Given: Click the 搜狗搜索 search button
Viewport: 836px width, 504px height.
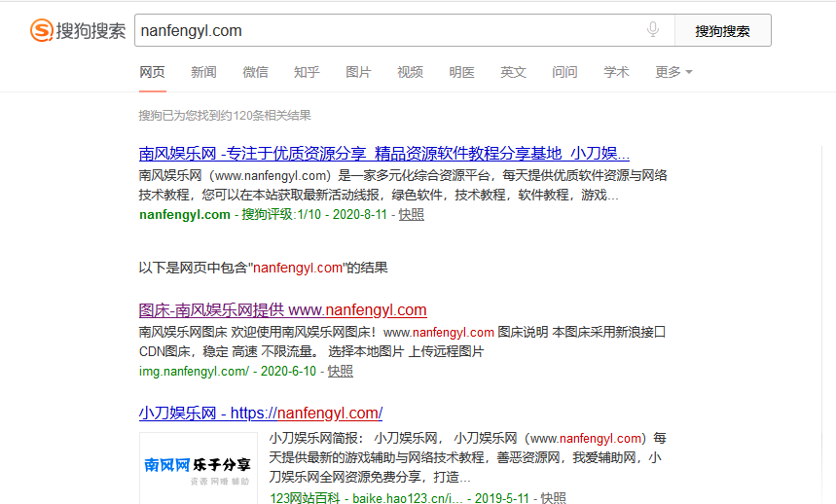Looking at the screenshot, I should (x=722, y=30).
